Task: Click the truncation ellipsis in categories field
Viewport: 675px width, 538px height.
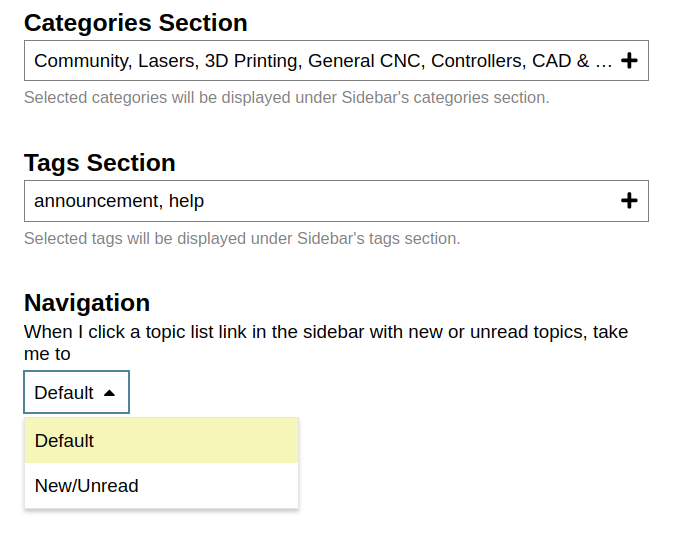Action: click(604, 62)
